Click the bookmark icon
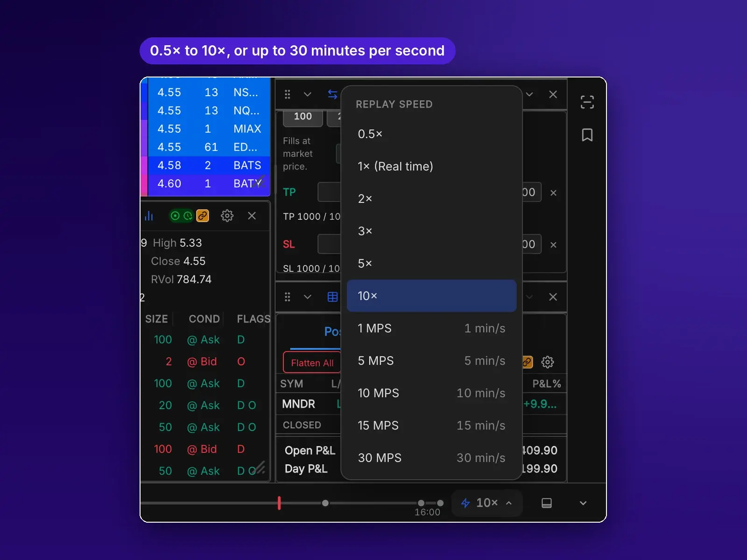This screenshot has width=747, height=560. (587, 135)
